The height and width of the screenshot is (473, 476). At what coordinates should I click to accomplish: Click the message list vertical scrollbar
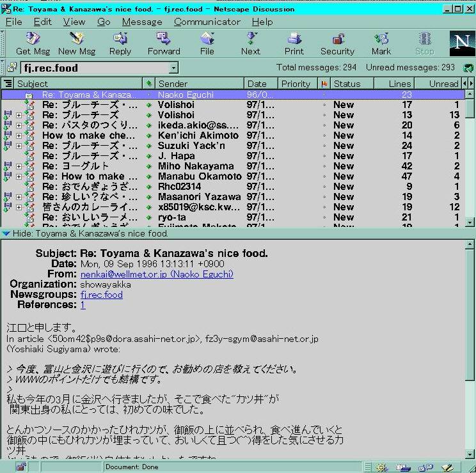pos(470,160)
